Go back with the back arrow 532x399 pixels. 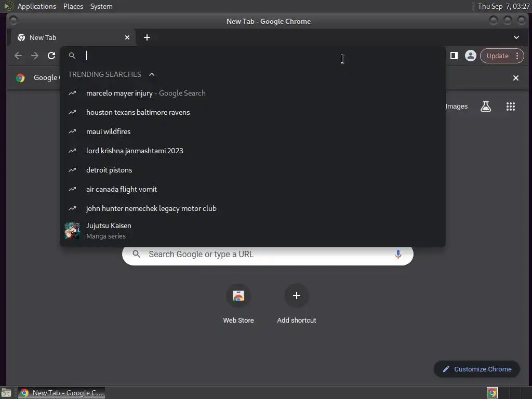[x=18, y=56]
